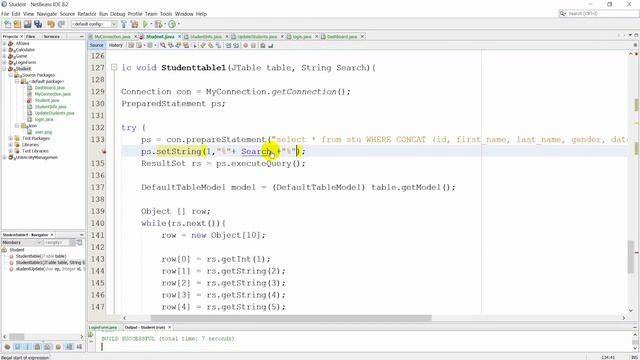Collapse method fold at line 127
Viewport: 640px width, 360px height.
pyautogui.click(x=114, y=67)
